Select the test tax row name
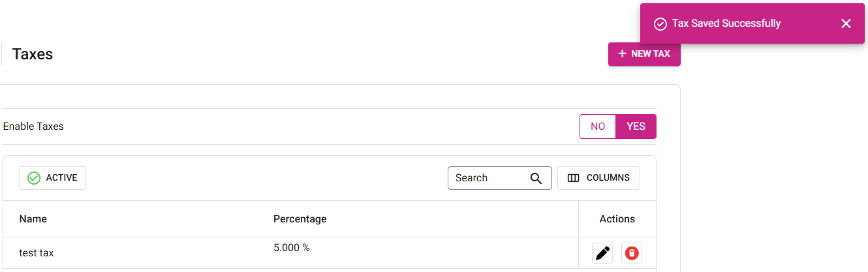 (x=37, y=253)
